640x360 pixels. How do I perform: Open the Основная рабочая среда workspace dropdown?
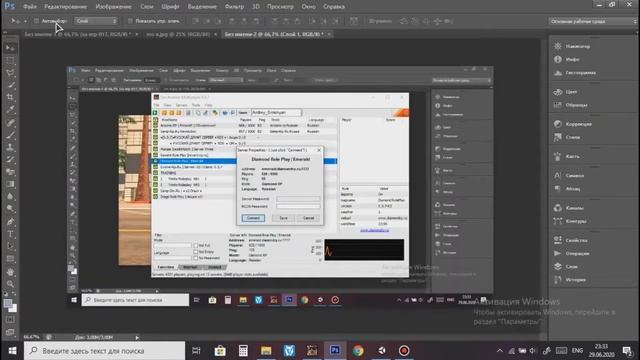593,21
